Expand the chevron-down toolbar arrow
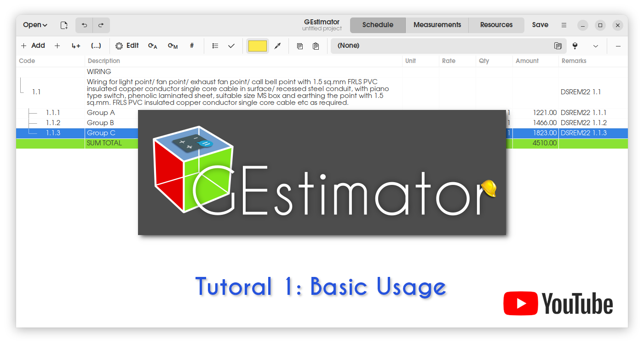644x345 pixels. [596, 46]
